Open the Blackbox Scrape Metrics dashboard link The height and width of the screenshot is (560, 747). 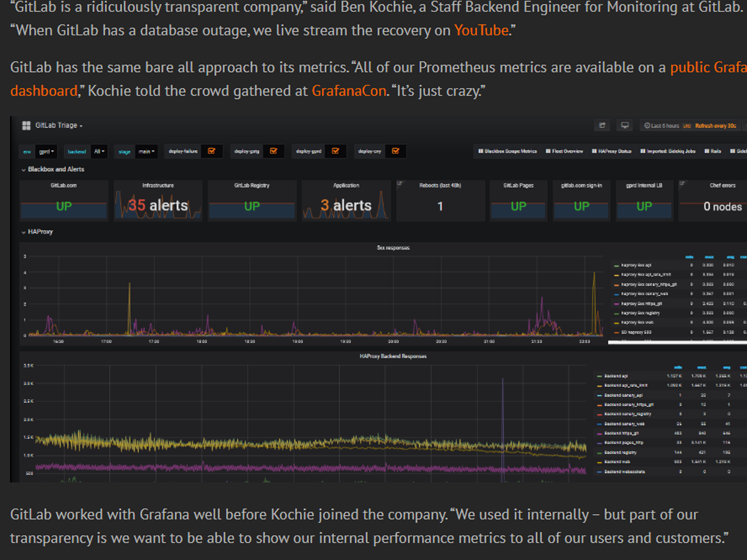507,151
